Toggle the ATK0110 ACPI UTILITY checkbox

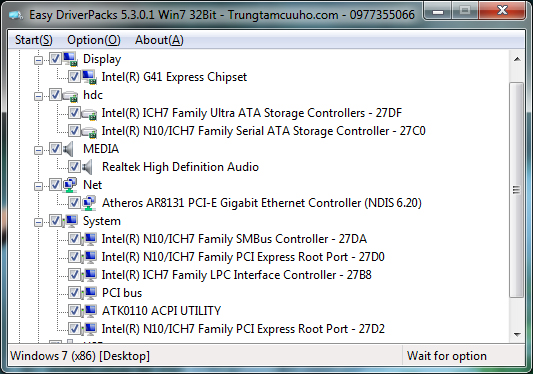point(74,311)
